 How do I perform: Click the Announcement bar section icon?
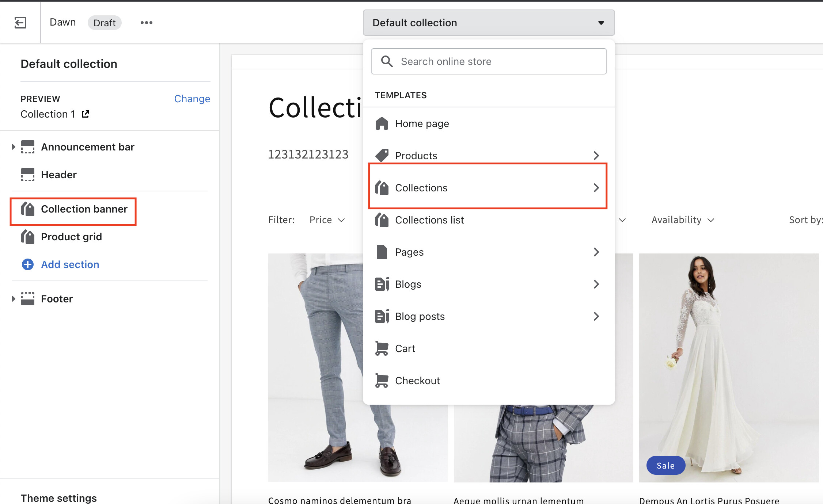(28, 147)
